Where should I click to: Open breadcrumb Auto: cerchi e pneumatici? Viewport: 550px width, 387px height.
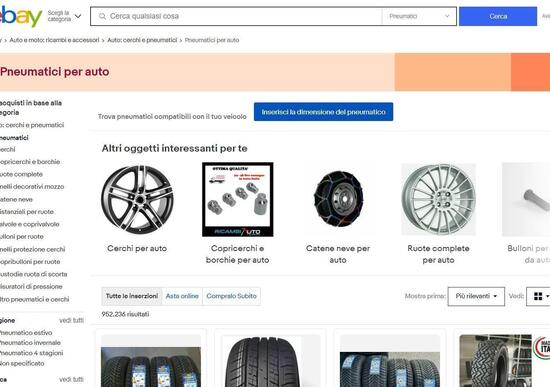click(142, 40)
